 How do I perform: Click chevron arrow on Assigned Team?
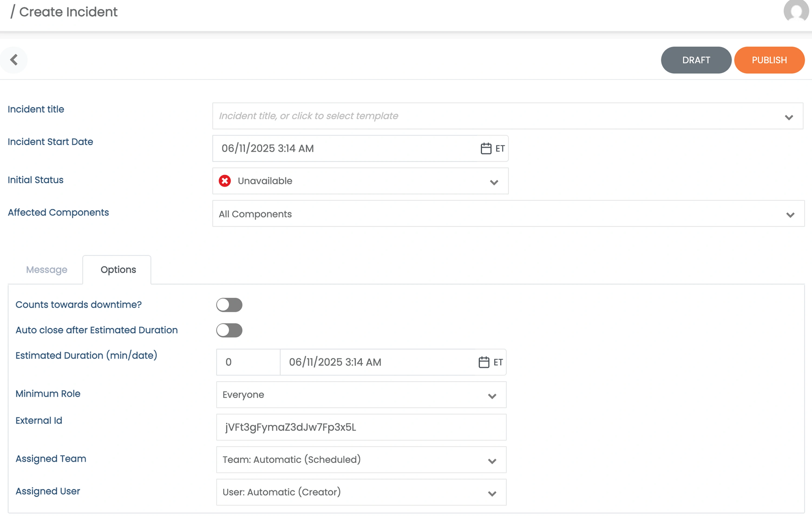(x=492, y=461)
